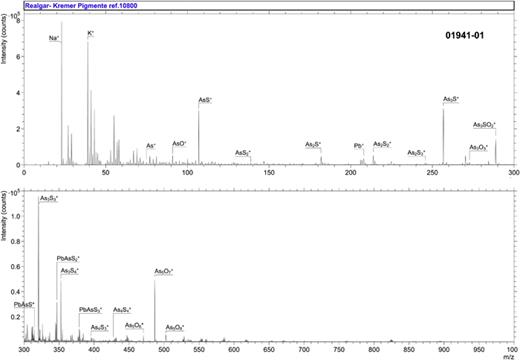Select the As3SO2+ peak label
Screen dimensions: 520x360
point(484,125)
